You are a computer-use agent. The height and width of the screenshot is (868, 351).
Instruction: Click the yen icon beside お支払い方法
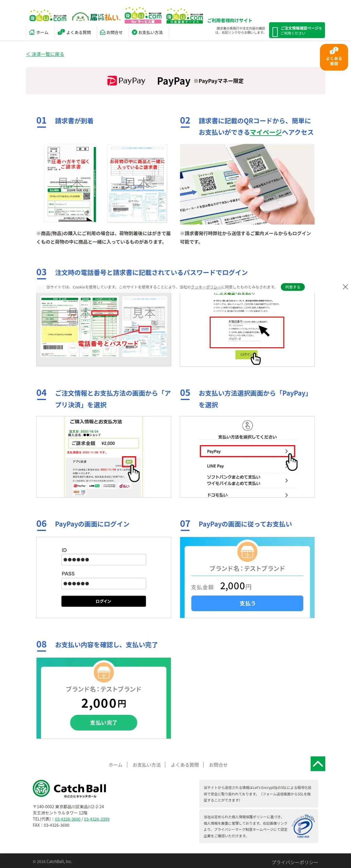pyautogui.click(x=134, y=32)
